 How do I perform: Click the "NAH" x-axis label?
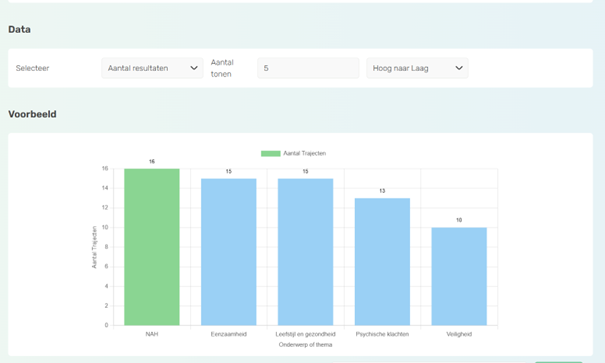[x=152, y=334]
